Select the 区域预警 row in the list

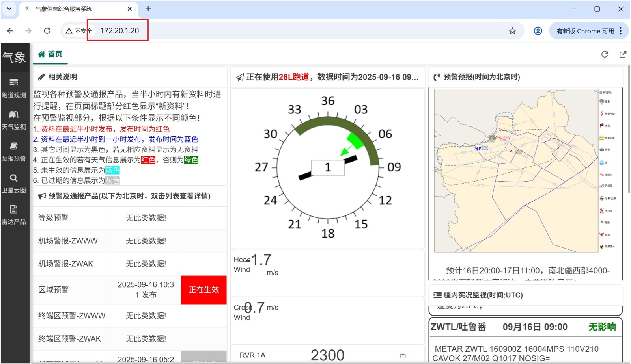[x=54, y=290]
